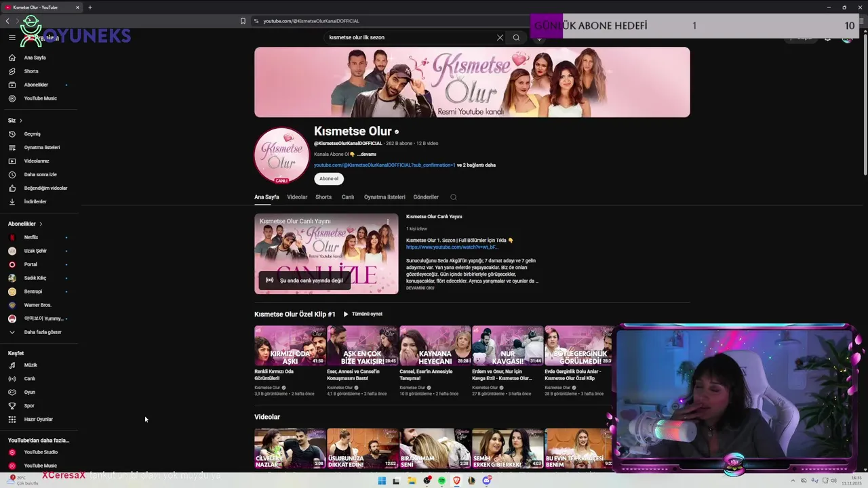Image resolution: width=868 pixels, height=488 pixels.
Task: Open Spor under Keşfet
Action: pyautogui.click(x=39, y=406)
